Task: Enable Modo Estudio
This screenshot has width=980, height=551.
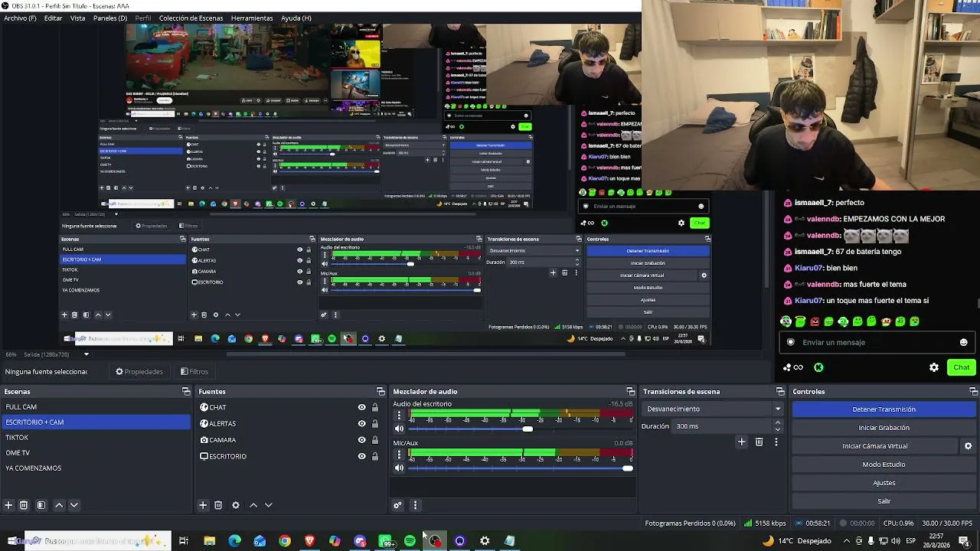Action: click(884, 465)
